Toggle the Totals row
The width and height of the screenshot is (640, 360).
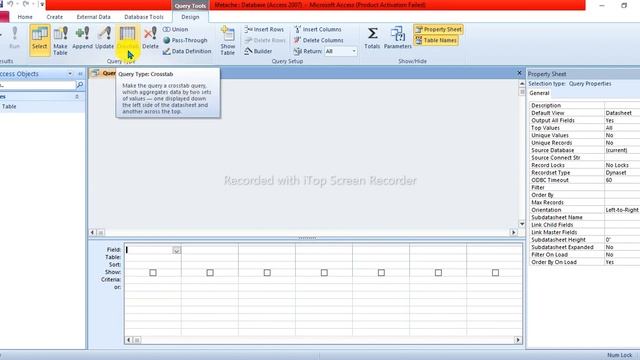pos(372,38)
